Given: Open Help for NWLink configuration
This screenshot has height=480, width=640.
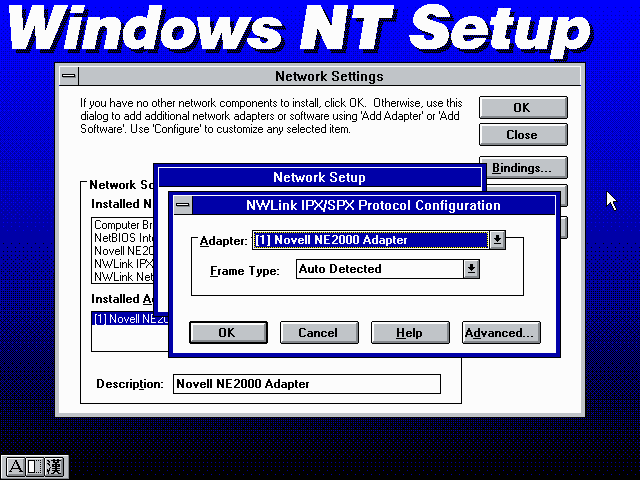Looking at the screenshot, I should click(x=410, y=333).
